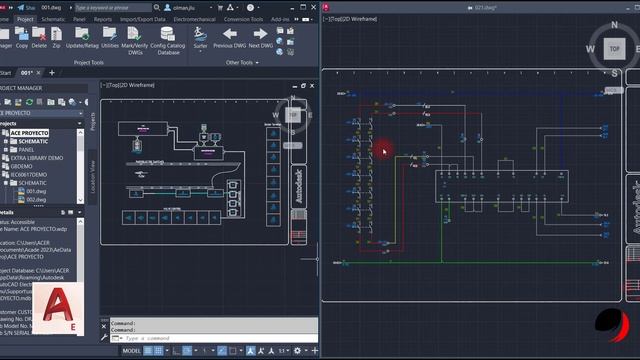This screenshot has width=640, height=360.
Task: Open the user account dropdown
Action: coord(211,7)
